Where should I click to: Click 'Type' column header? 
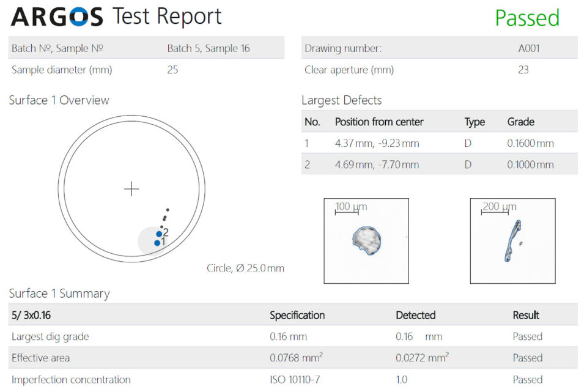[474, 122]
